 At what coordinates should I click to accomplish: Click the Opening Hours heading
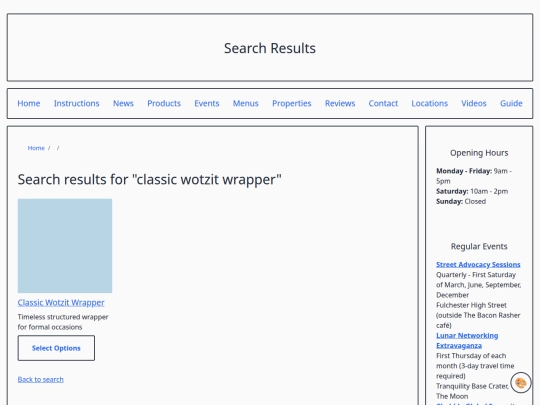(x=479, y=153)
